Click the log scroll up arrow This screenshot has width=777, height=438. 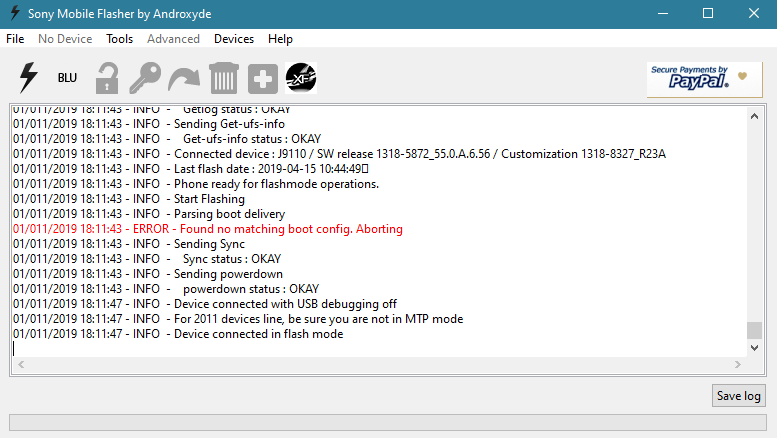[754, 116]
